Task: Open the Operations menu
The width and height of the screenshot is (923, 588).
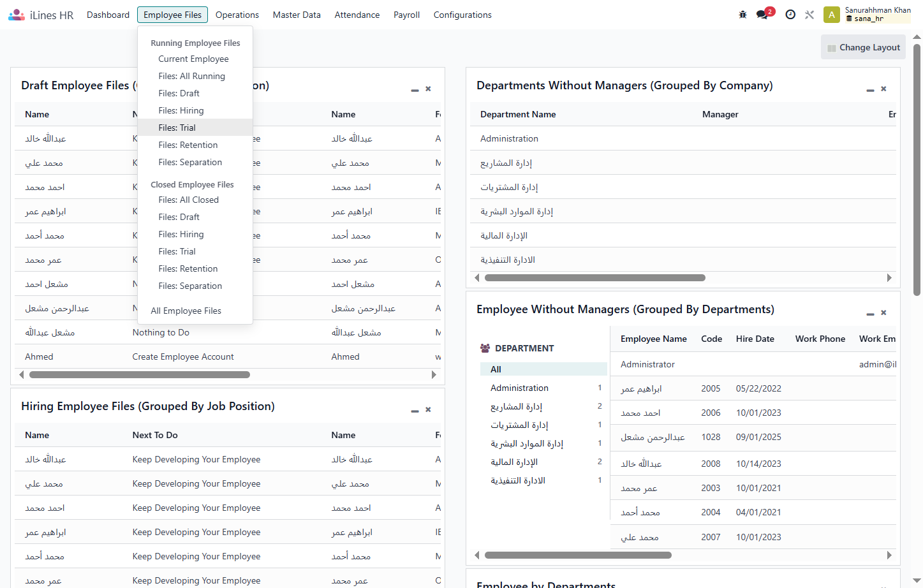Action: coord(237,15)
